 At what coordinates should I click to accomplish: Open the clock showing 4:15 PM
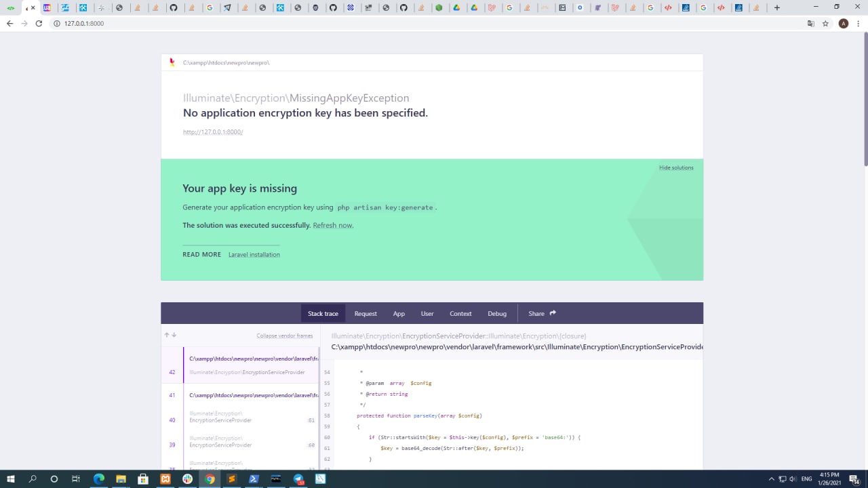830,479
